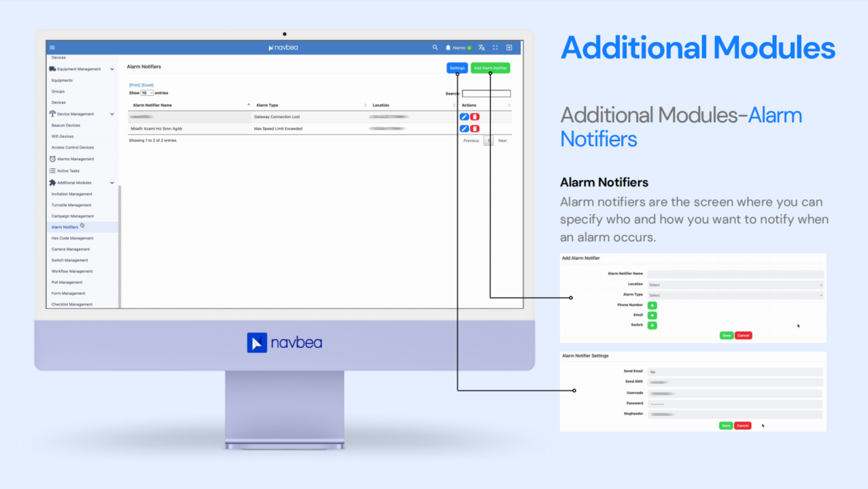Viewport: 868px width, 489px height.
Task: Open the Location select dropdown
Action: click(x=735, y=285)
